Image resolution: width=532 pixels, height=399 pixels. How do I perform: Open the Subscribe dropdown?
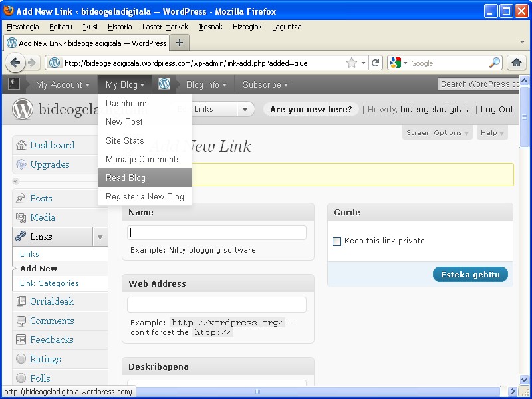[x=265, y=84]
